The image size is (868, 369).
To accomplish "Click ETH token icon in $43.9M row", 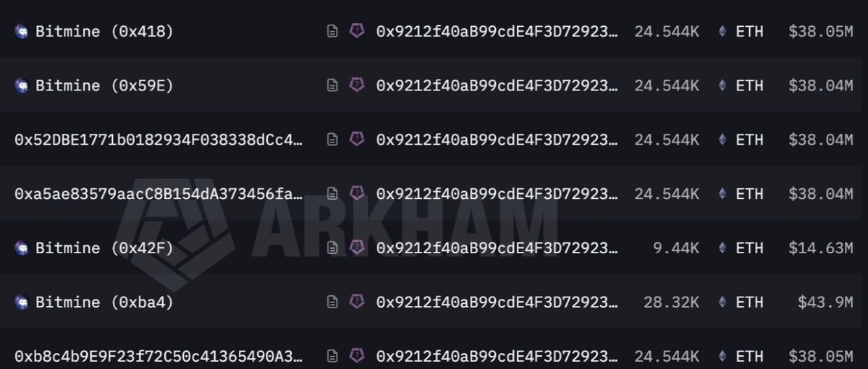I will (x=722, y=302).
